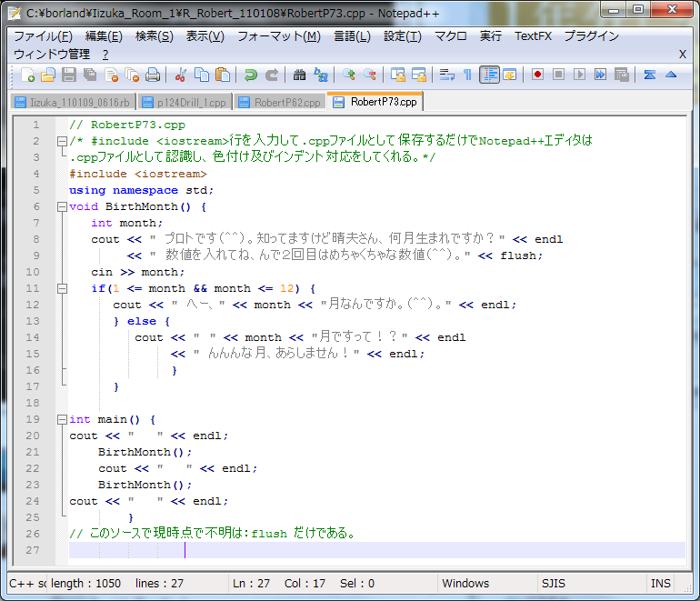Zoom in with magnifier plus icon

[x=349, y=75]
